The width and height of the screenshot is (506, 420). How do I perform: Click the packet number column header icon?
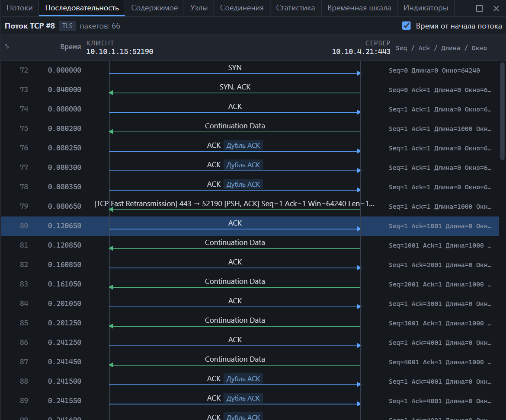point(7,47)
